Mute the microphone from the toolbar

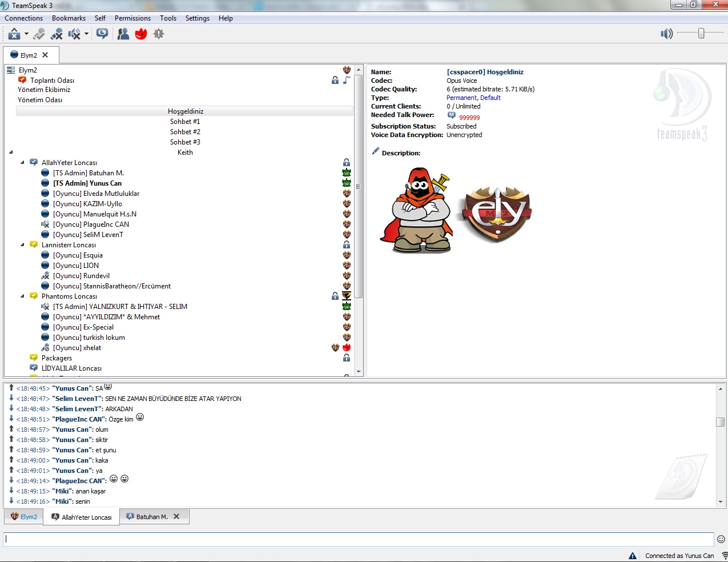[57, 34]
